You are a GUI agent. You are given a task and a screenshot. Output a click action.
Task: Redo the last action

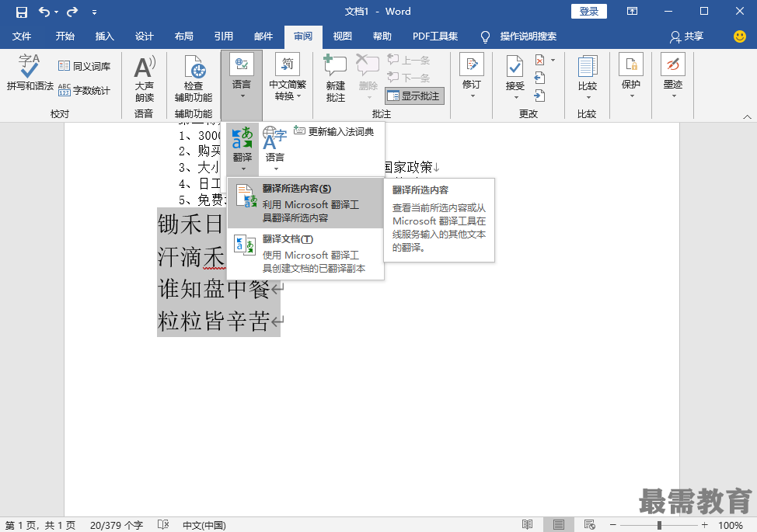pyautogui.click(x=72, y=12)
